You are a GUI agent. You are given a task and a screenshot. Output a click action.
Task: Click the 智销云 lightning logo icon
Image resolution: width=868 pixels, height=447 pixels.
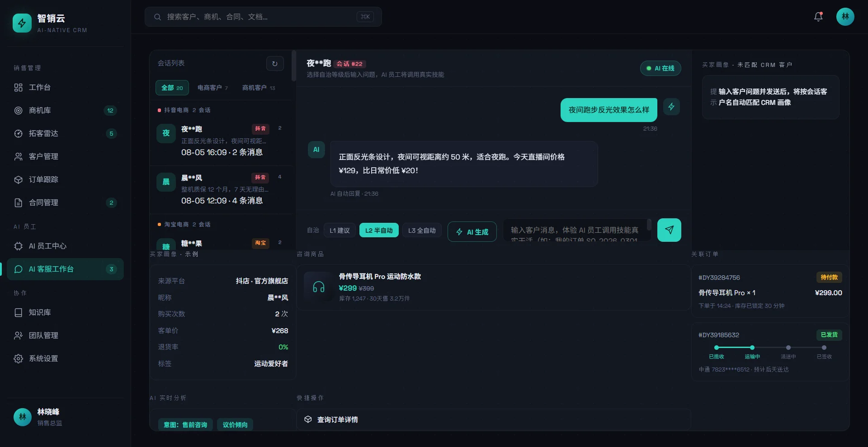(22, 23)
